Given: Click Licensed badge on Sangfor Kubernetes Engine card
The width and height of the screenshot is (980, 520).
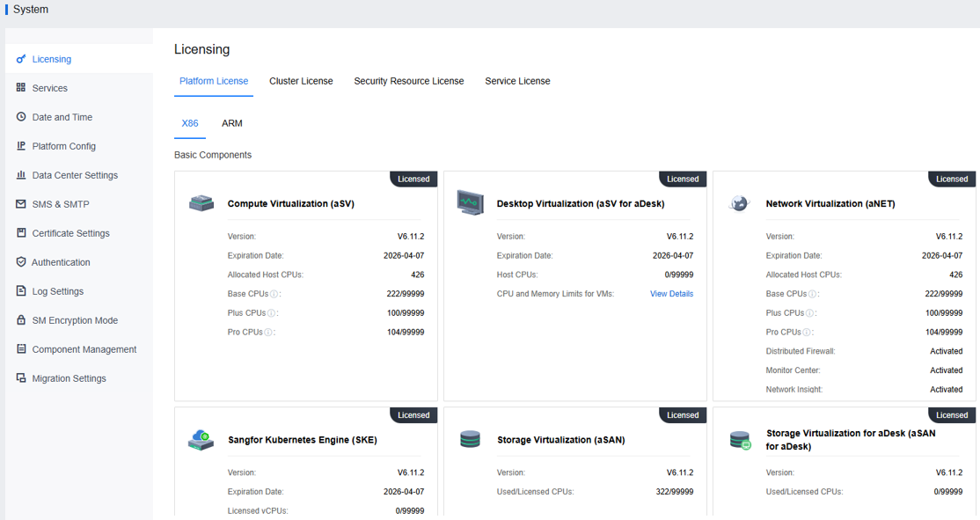Looking at the screenshot, I should tap(413, 415).
